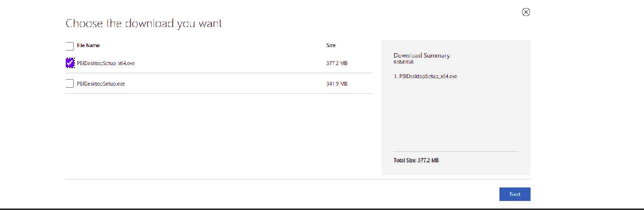Click the Next button
Screen dimensions: 644x210
[514, 194]
